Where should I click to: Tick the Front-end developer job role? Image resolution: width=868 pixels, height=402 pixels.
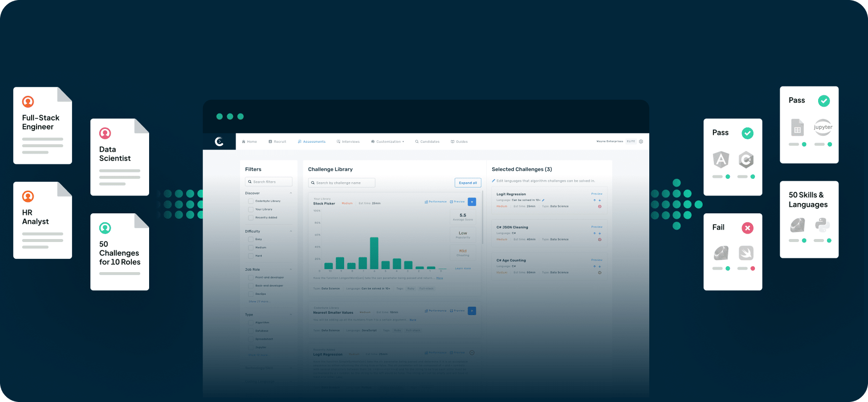(251, 278)
